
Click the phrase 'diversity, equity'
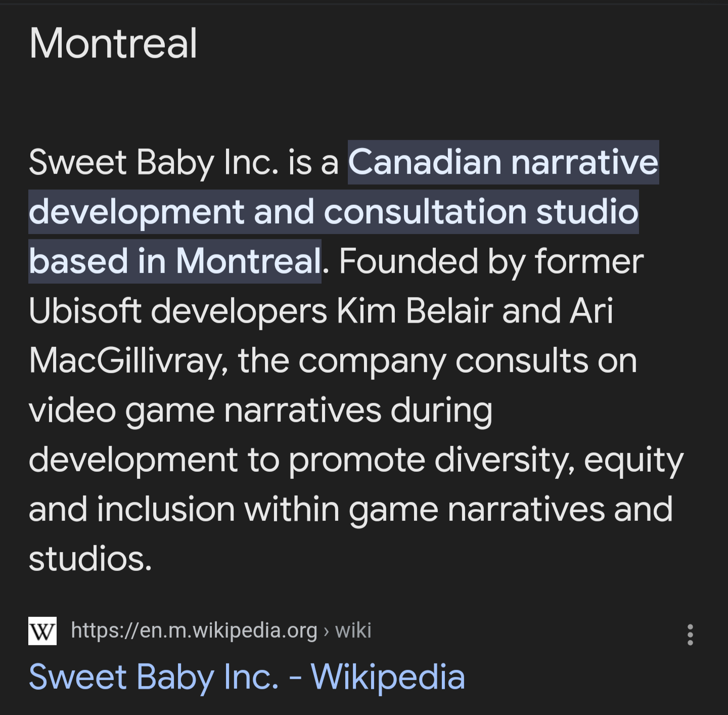point(559,460)
